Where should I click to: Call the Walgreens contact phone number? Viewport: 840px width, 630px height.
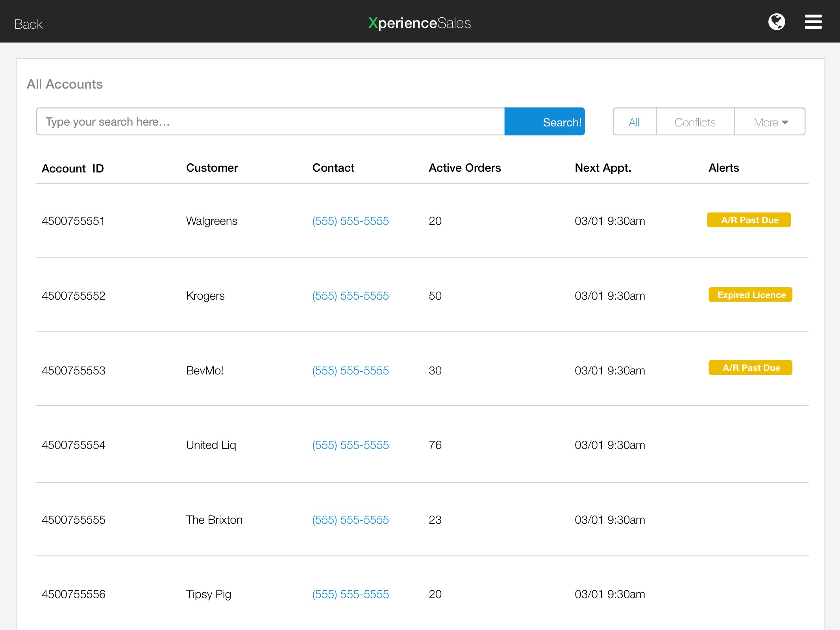(x=350, y=221)
